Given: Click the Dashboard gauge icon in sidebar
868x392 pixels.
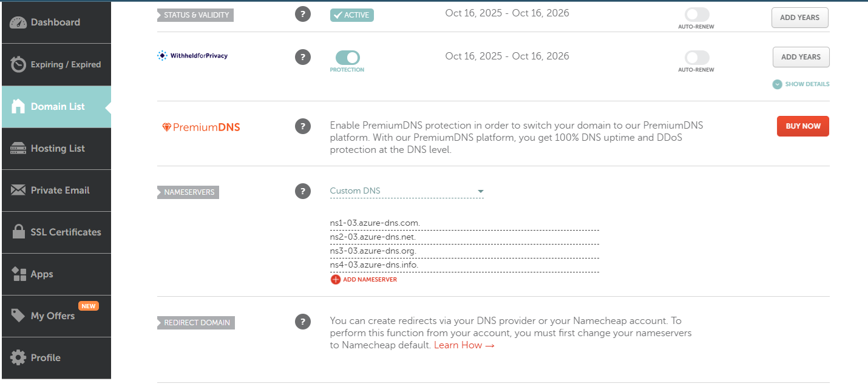Looking at the screenshot, I should click(19, 22).
